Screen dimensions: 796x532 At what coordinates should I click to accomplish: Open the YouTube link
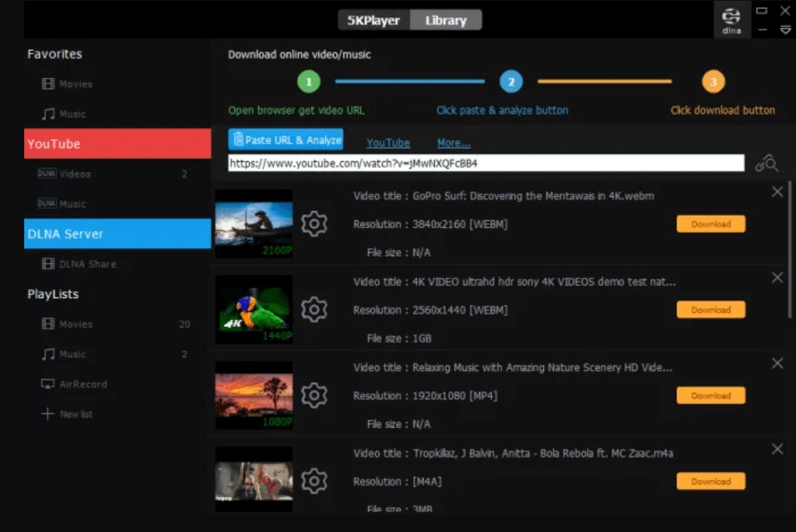388,142
